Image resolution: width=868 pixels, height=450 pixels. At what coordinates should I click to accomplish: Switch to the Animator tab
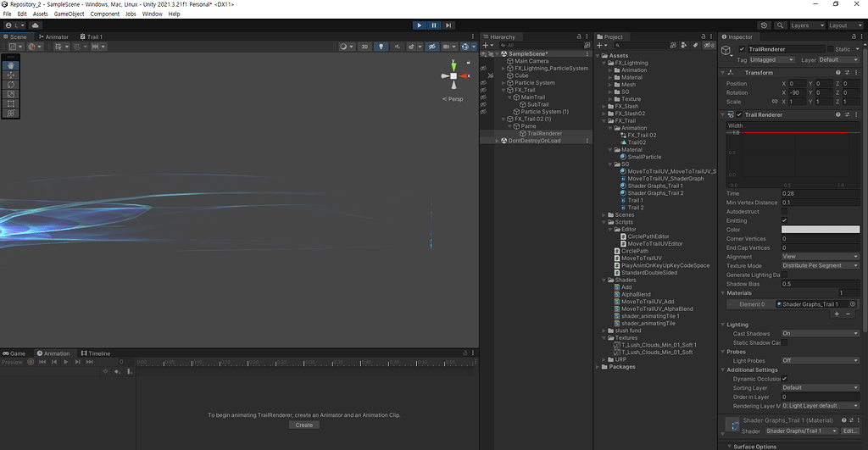[53, 37]
